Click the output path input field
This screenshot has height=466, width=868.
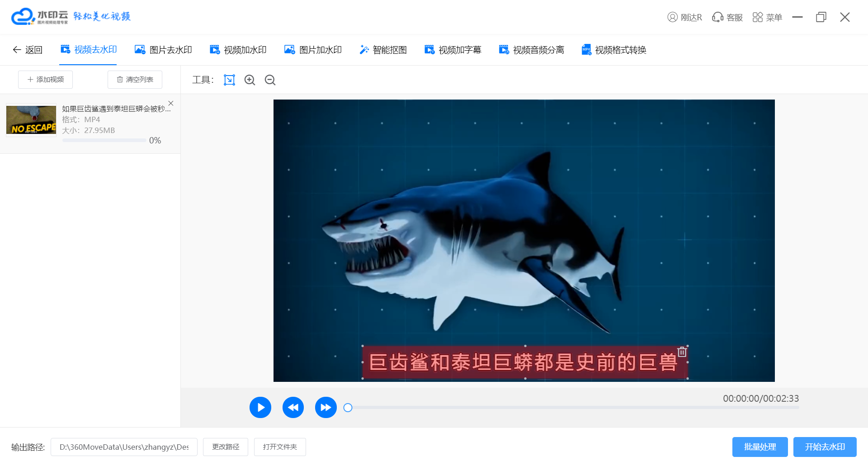point(124,447)
